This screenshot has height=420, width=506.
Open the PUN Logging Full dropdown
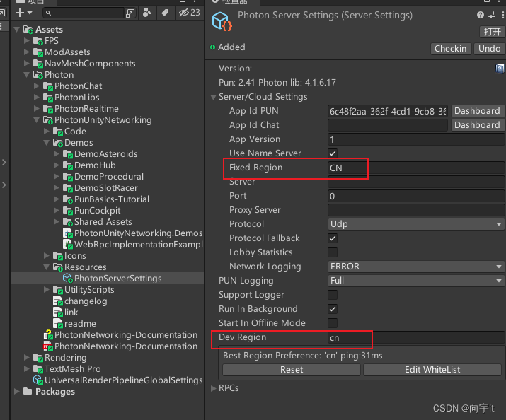pos(416,281)
